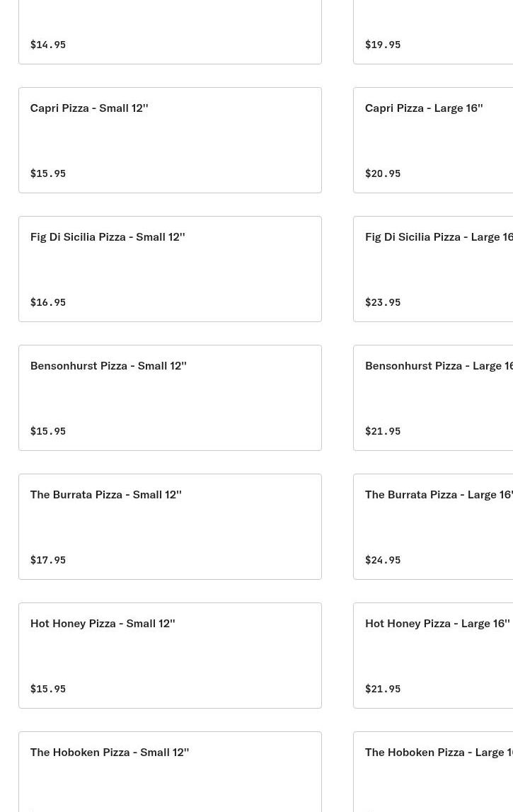Pick The Burrata Pizza Large 16'' title

click(439, 495)
